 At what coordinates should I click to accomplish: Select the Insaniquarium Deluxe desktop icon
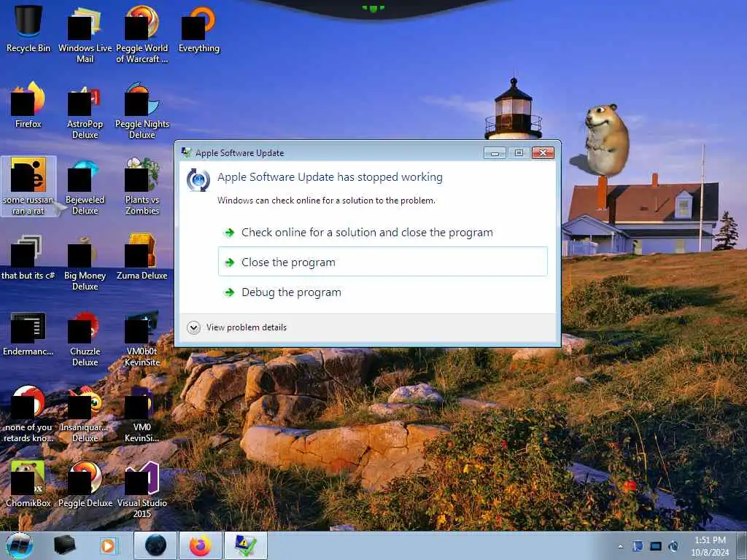pyautogui.click(x=85, y=414)
